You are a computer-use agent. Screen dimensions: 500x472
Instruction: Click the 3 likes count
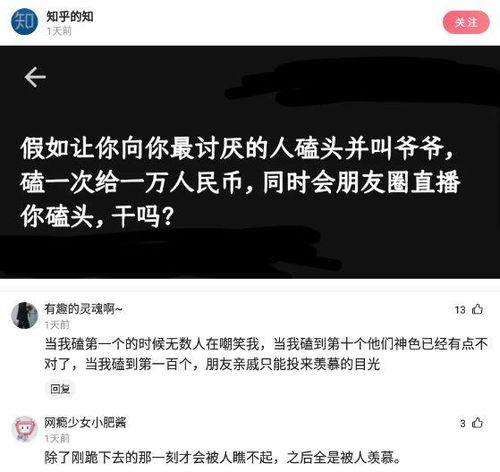(x=463, y=424)
